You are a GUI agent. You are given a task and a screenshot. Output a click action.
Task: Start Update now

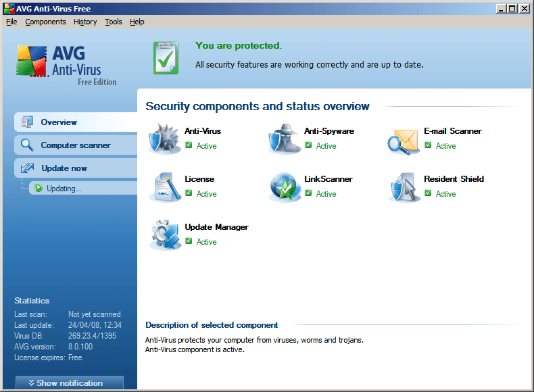click(x=76, y=168)
